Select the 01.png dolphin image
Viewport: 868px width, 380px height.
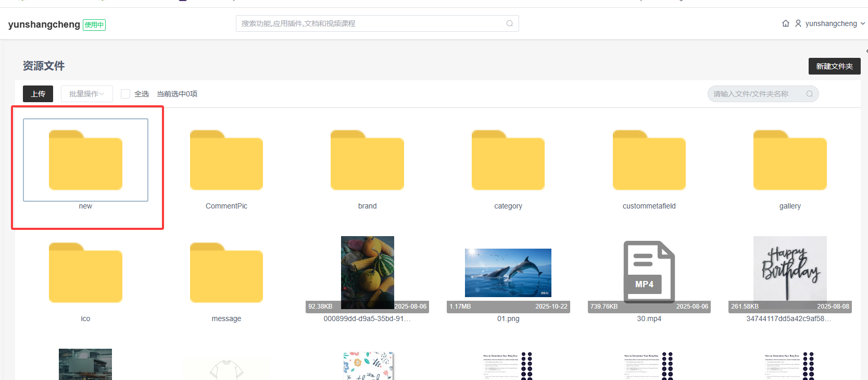[508, 273]
